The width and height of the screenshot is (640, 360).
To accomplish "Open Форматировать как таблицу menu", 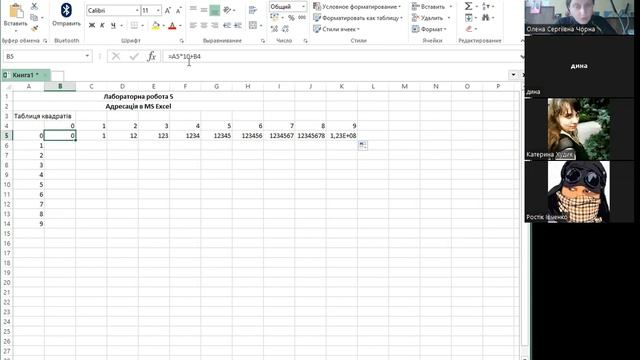I will (358, 18).
